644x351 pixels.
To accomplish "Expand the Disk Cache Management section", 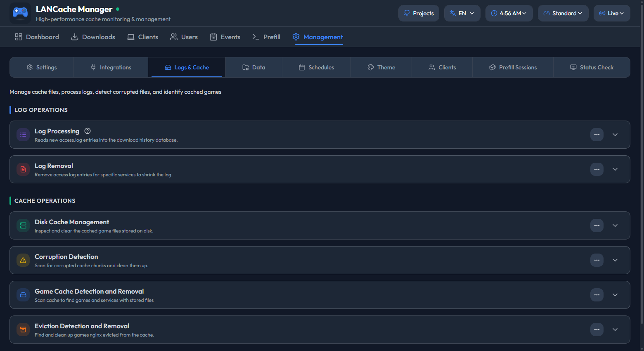I will pos(615,225).
